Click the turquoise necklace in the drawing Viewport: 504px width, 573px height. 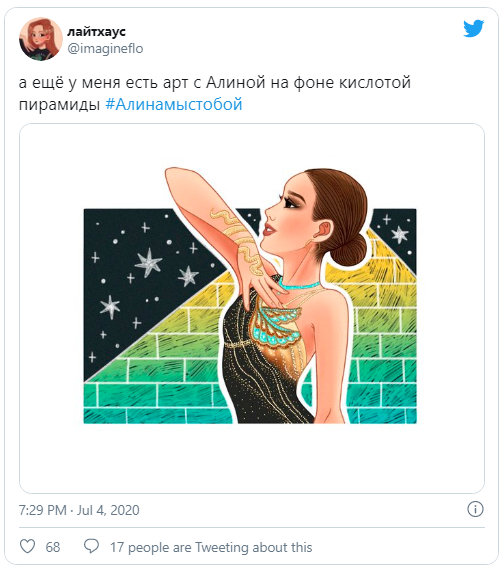point(298,284)
